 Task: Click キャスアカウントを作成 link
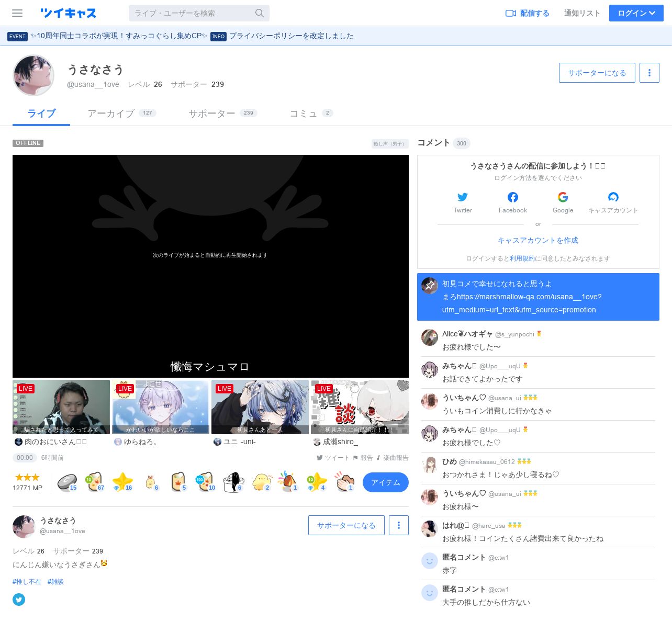[538, 240]
